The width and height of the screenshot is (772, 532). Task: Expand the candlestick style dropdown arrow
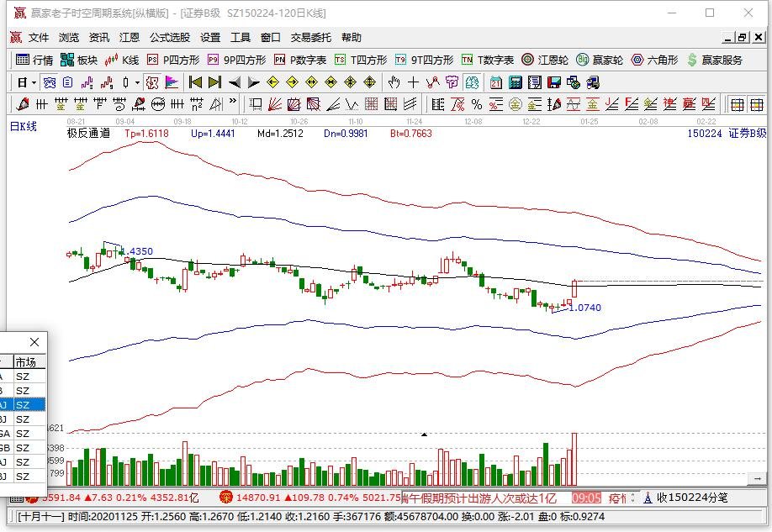[137, 82]
